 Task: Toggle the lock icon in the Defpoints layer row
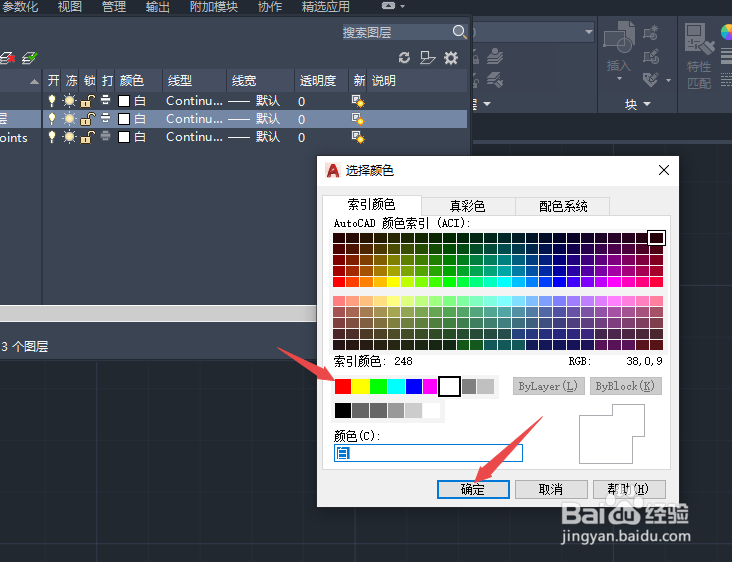coord(87,137)
